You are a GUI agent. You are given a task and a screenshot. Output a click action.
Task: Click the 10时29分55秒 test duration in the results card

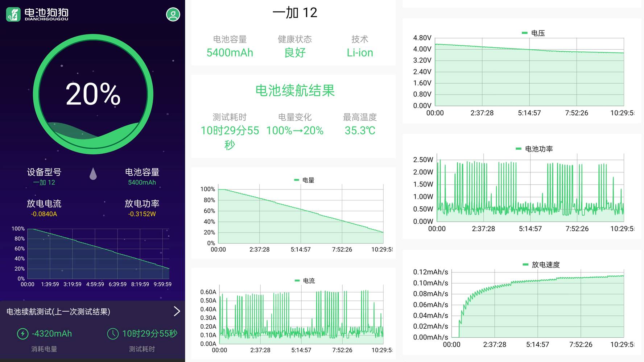(230, 138)
